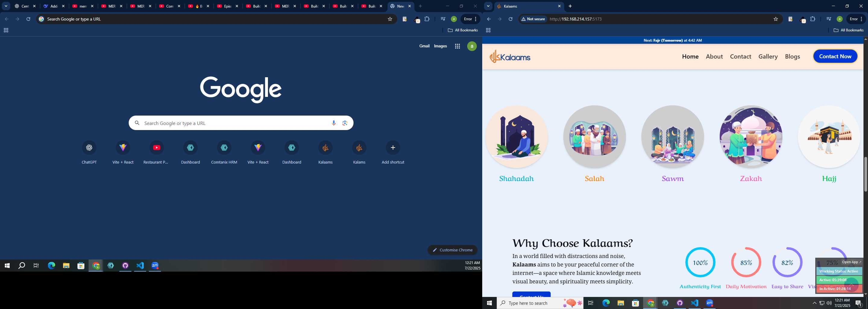Close the Kalaams browser tab

(x=559, y=6)
